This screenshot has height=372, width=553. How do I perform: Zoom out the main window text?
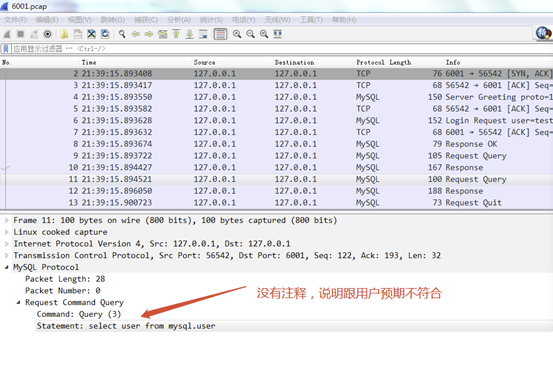click(x=250, y=34)
